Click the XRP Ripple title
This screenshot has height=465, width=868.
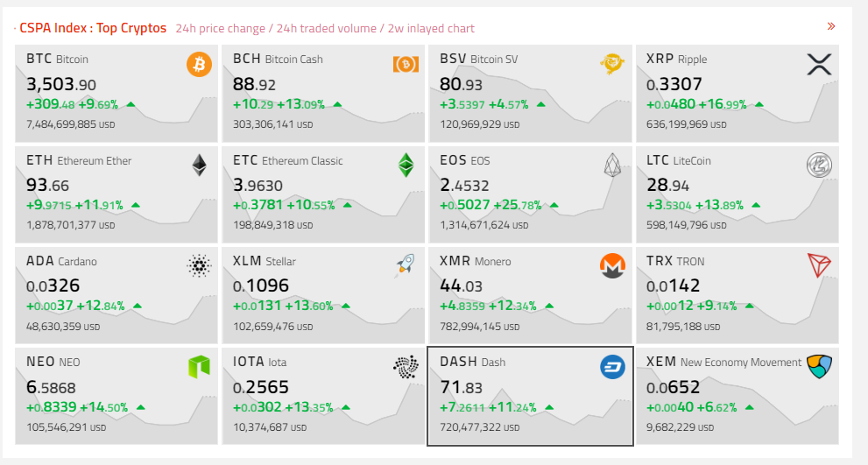[676, 59]
